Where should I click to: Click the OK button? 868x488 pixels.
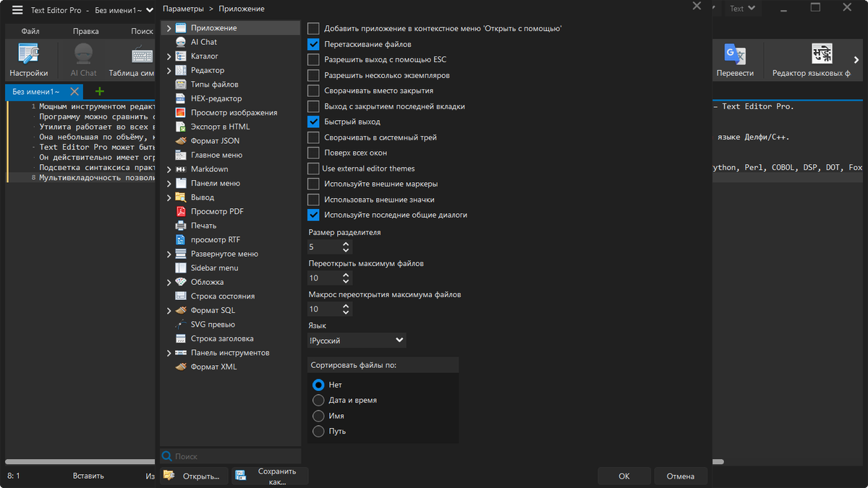point(624,476)
